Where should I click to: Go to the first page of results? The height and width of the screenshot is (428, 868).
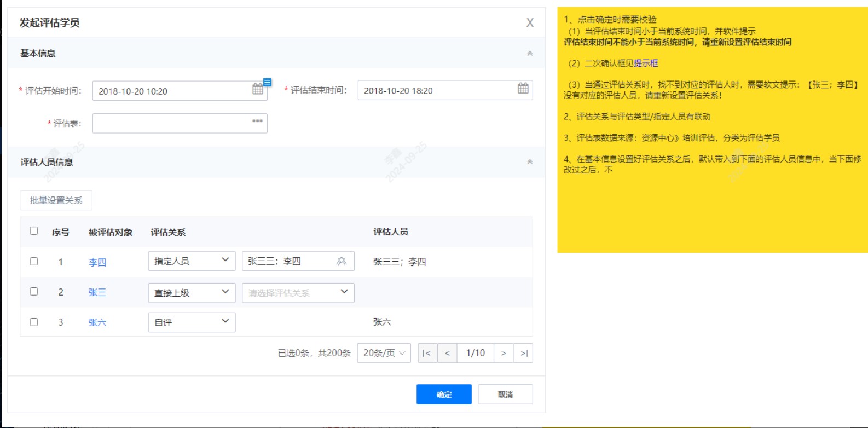(x=426, y=354)
